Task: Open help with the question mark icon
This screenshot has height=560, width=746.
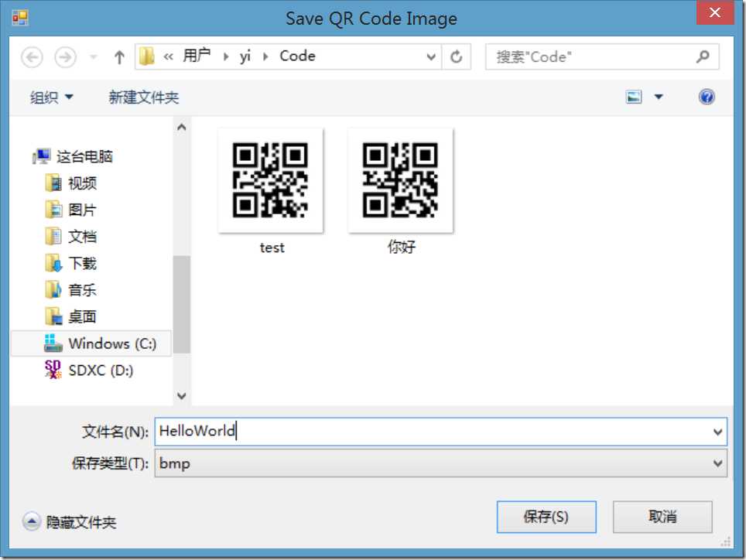Action: [707, 97]
